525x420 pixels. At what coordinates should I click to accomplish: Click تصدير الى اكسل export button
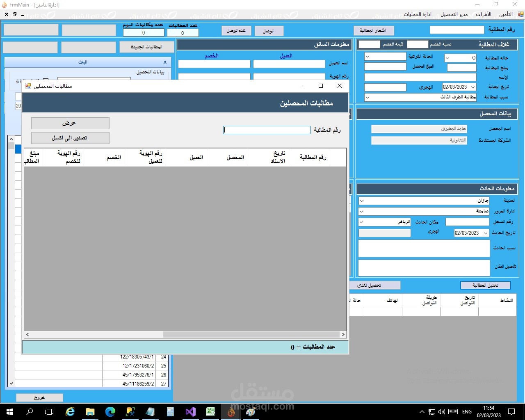[x=70, y=138]
